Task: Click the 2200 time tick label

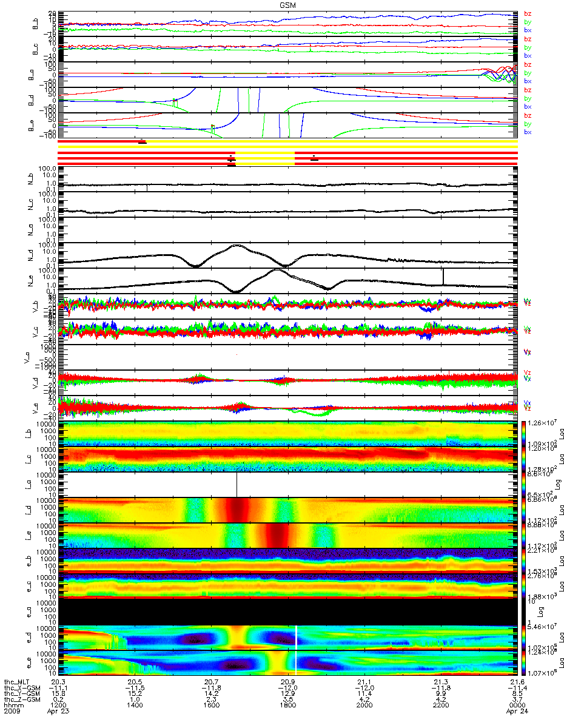Action: pyautogui.click(x=440, y=706)
